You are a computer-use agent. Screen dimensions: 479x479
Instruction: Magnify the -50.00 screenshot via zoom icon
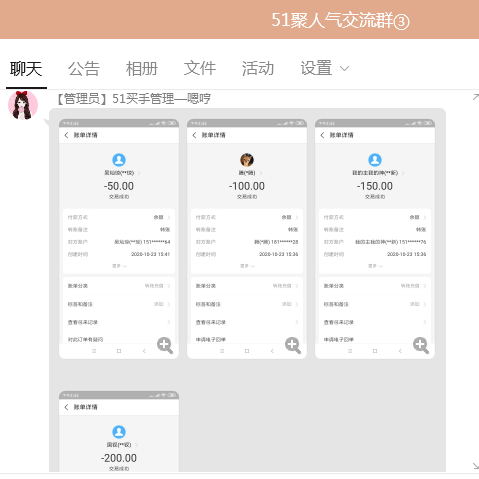point(165,345)
